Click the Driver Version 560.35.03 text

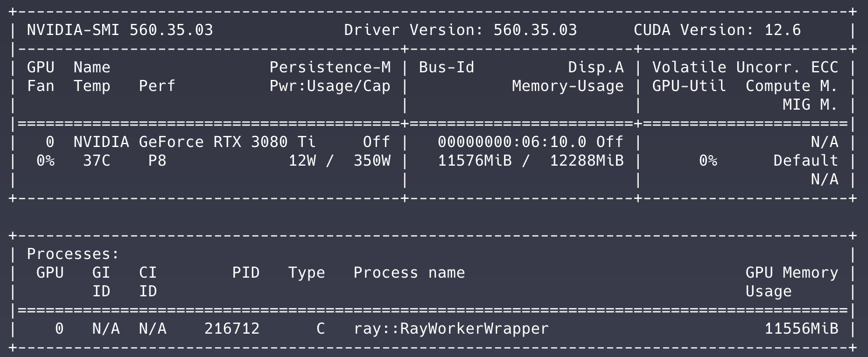(460, 30)
